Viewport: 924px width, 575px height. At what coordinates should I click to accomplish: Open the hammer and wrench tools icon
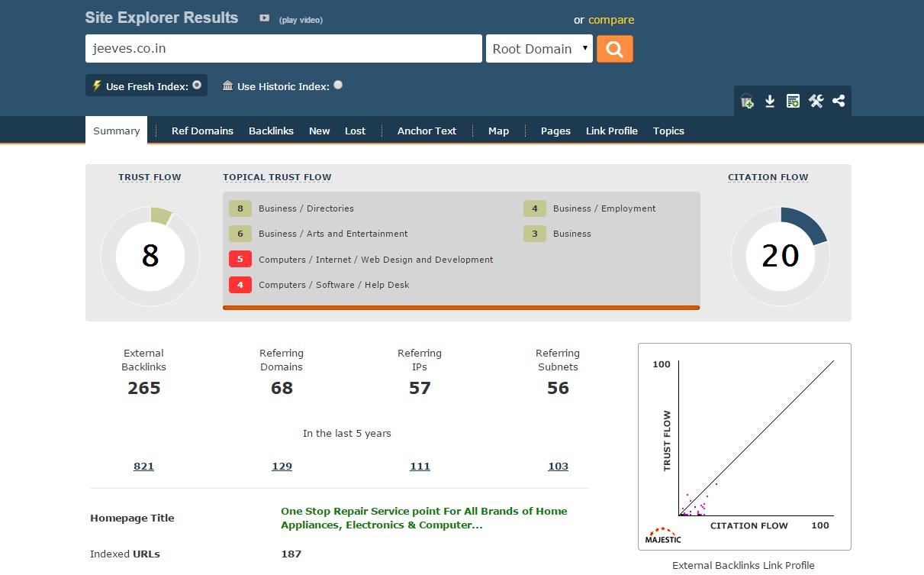coord(816,101)
